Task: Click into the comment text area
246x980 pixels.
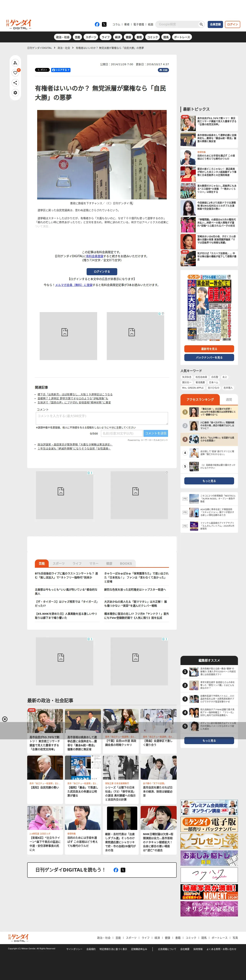Action: pos(102,418)
